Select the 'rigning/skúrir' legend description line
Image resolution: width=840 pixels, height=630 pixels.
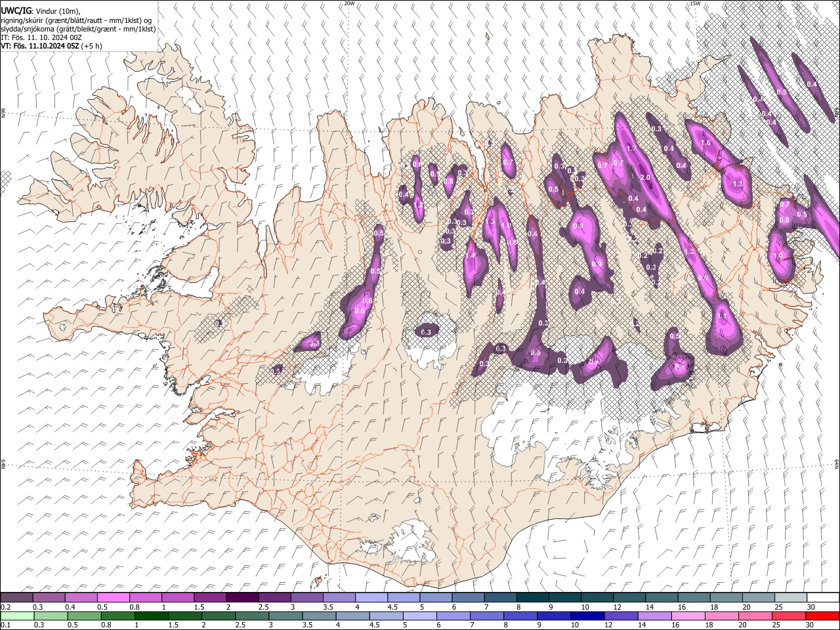tap(77, 20)
